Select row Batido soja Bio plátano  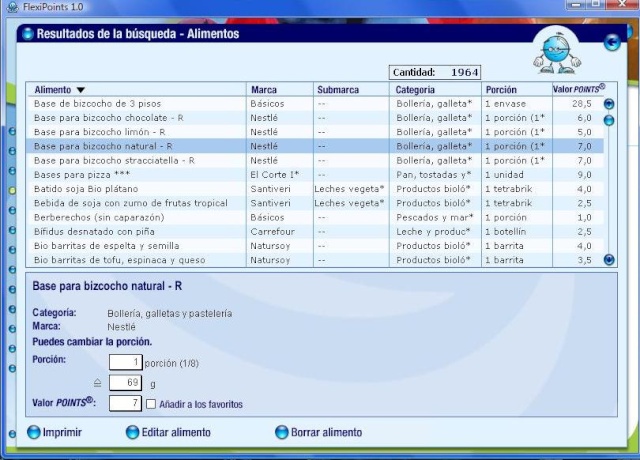click(315, 189)
